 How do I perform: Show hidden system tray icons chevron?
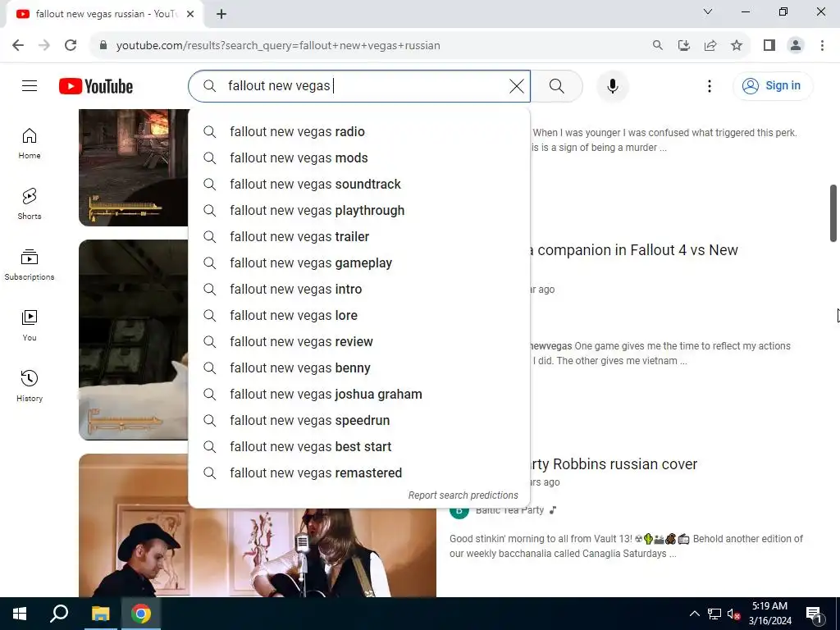[694, 614]
